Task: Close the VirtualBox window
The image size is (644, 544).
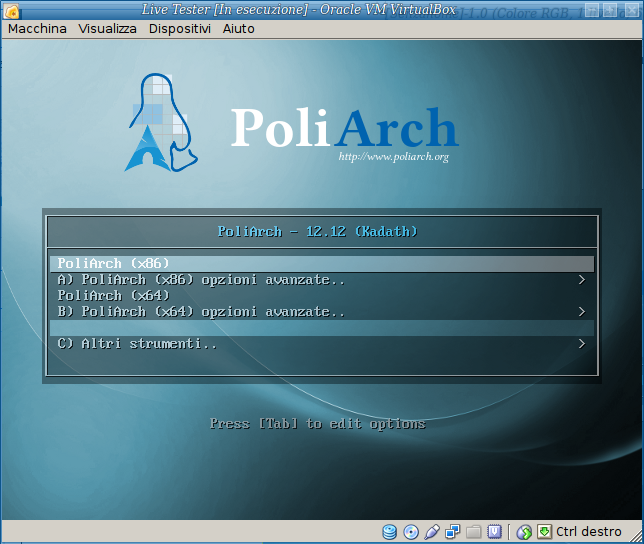Action: point(632,10)
